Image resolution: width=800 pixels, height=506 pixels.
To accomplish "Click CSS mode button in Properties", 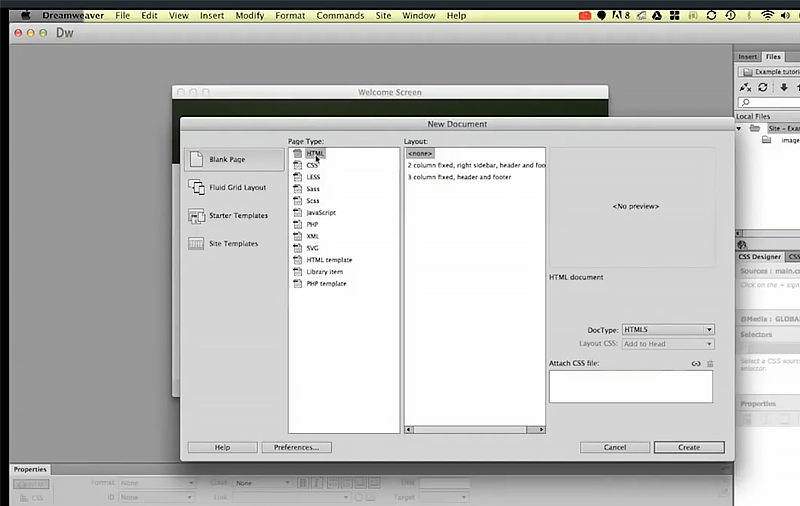I will (31, 498).
